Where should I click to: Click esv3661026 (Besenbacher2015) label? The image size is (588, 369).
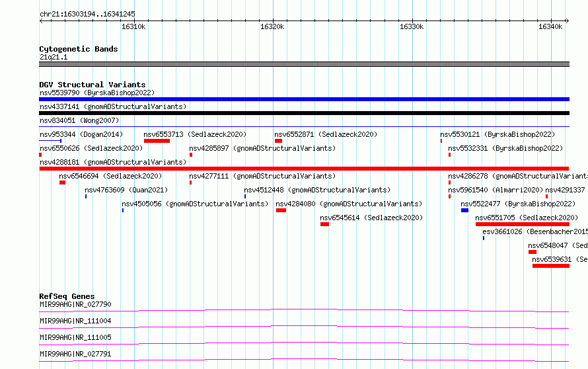(535, 231)
